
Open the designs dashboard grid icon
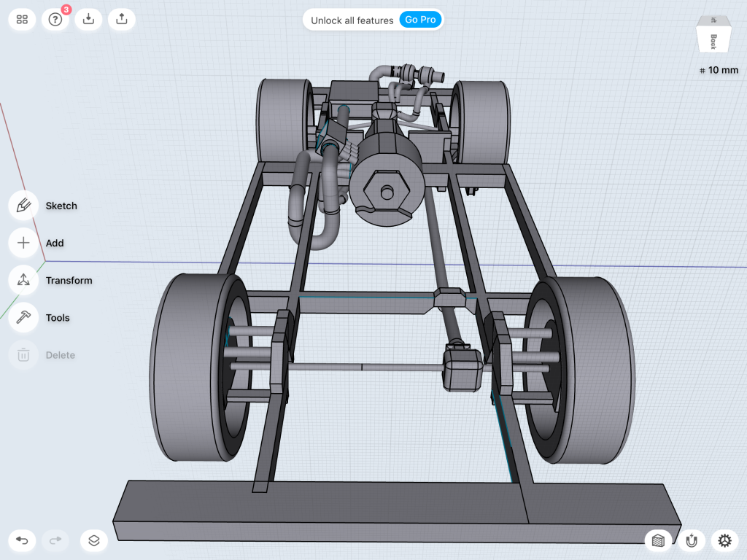22,20
